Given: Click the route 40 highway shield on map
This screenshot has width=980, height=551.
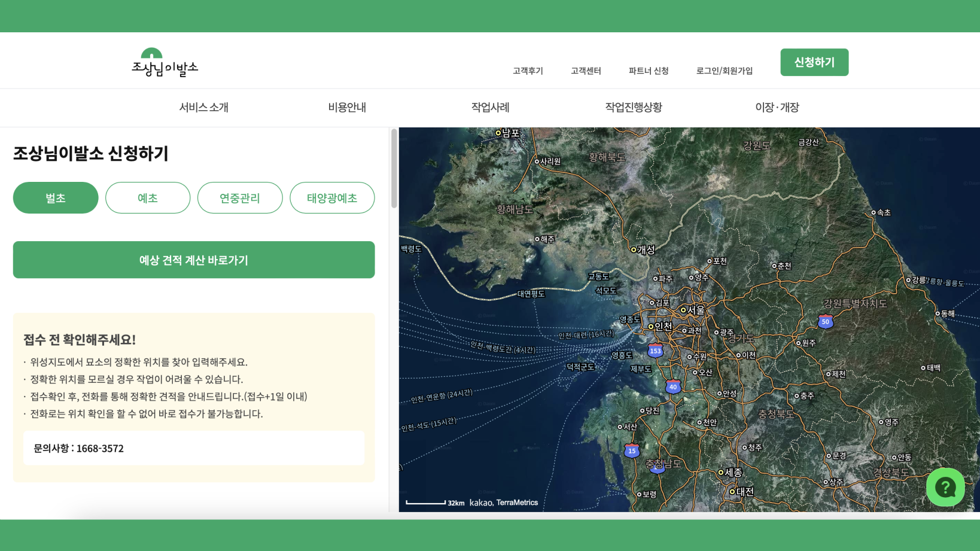Looking at the screenshot, I should point(673,387).
